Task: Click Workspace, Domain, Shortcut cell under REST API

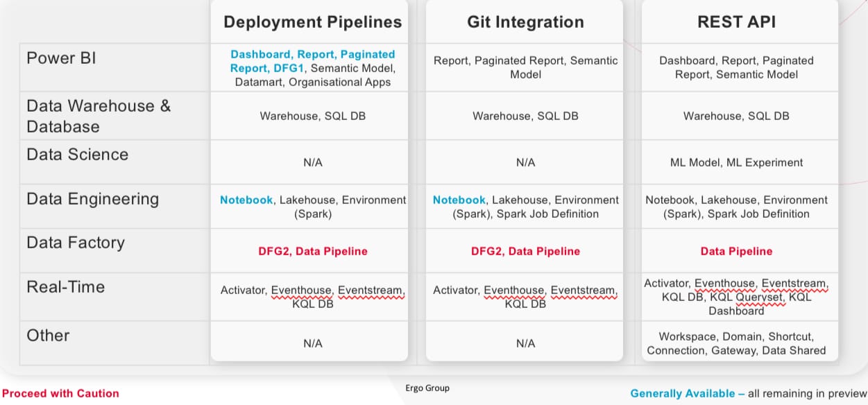Action: pos(736,343)
